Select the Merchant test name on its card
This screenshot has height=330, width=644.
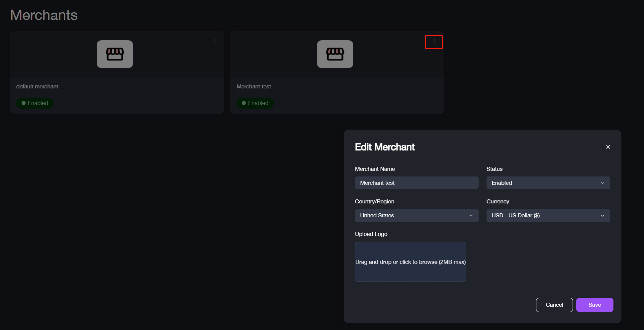(254, 86)
